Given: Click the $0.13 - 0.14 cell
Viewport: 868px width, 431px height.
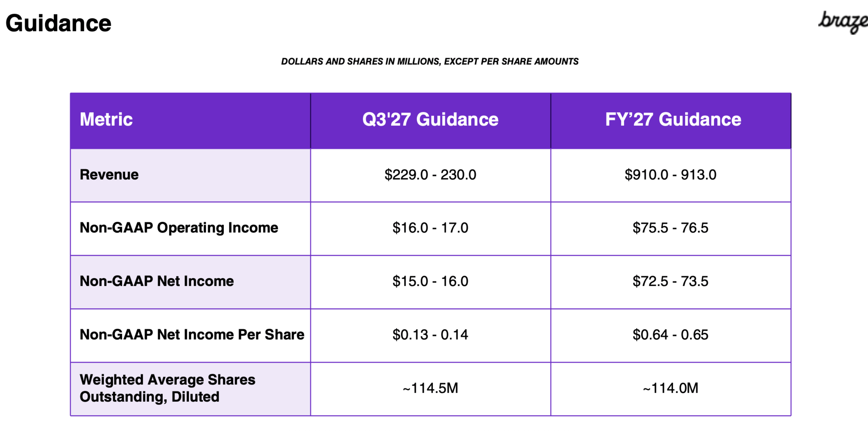Looking at the screenshot, I should click(430, 335).
